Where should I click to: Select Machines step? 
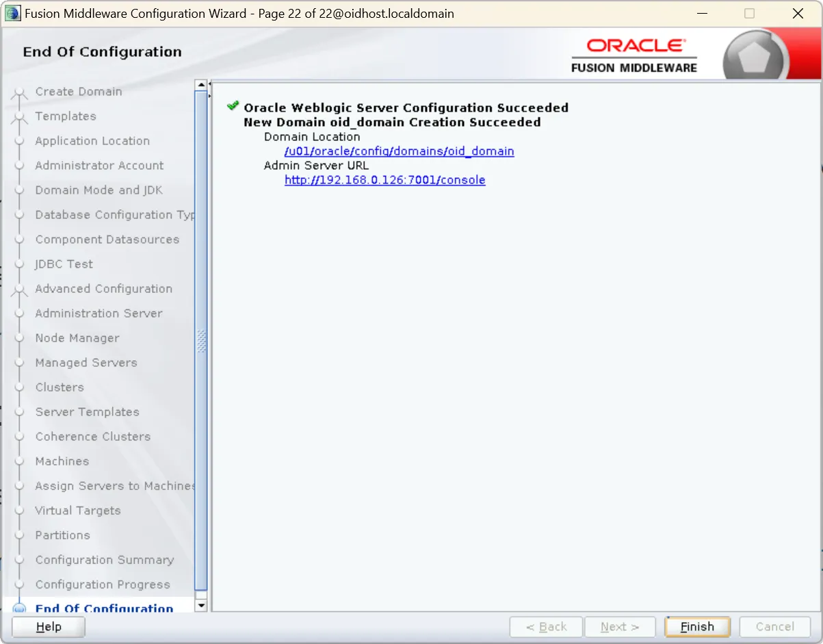[x=62, y=461]
